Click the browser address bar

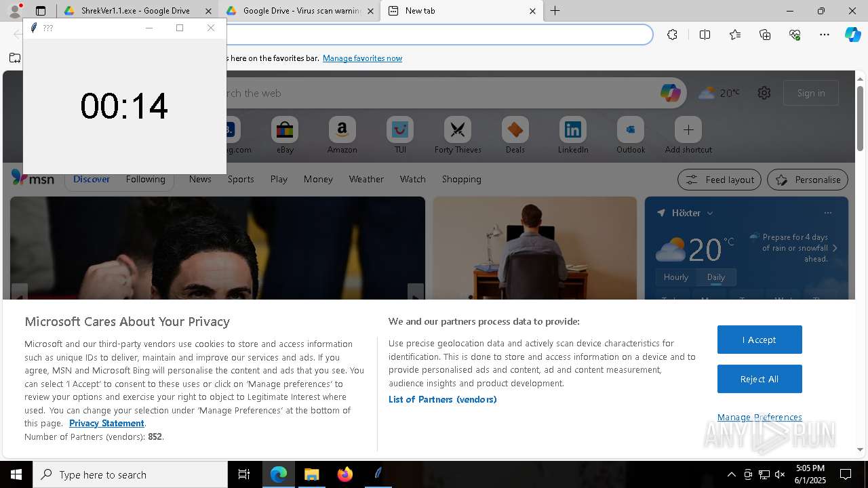[439, 35]
